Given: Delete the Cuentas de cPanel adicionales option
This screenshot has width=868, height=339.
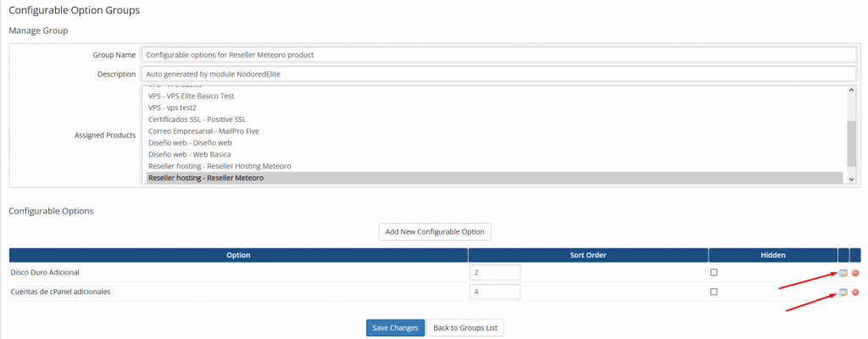Looking at the screenshot, I should point(854,292).
